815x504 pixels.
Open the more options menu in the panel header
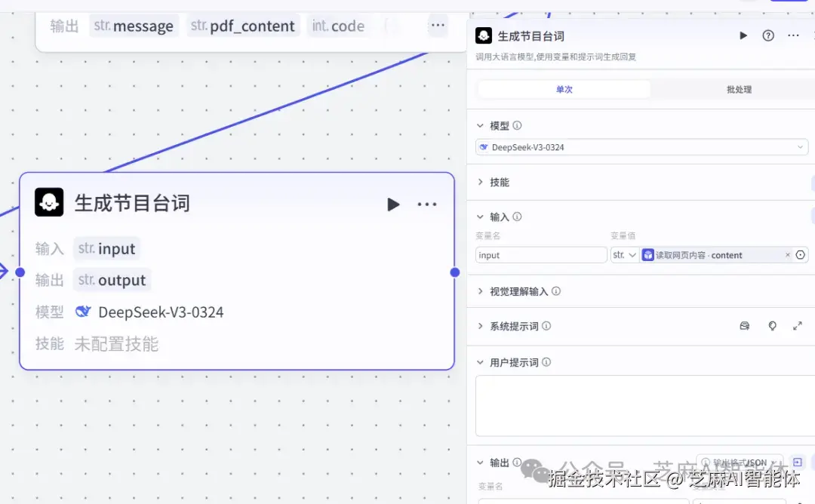pyautogui.click(x=793, y=35)
